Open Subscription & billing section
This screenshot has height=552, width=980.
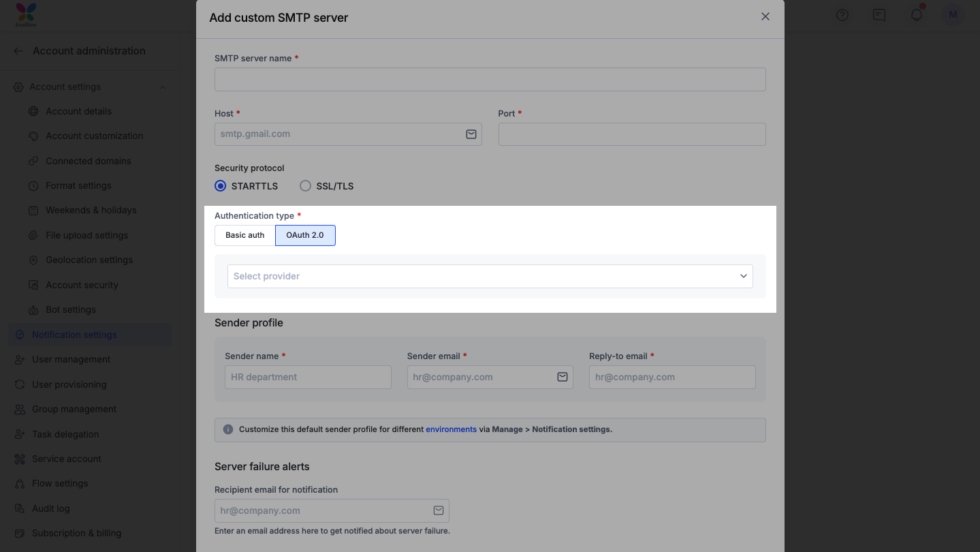tap(76, 534)
